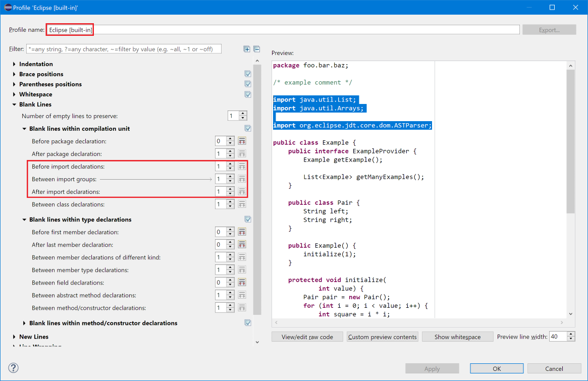Viewport: 588px width, 381px height.
Task: Collapse Blank lines within compilation unit
Action: coord(24,129)
